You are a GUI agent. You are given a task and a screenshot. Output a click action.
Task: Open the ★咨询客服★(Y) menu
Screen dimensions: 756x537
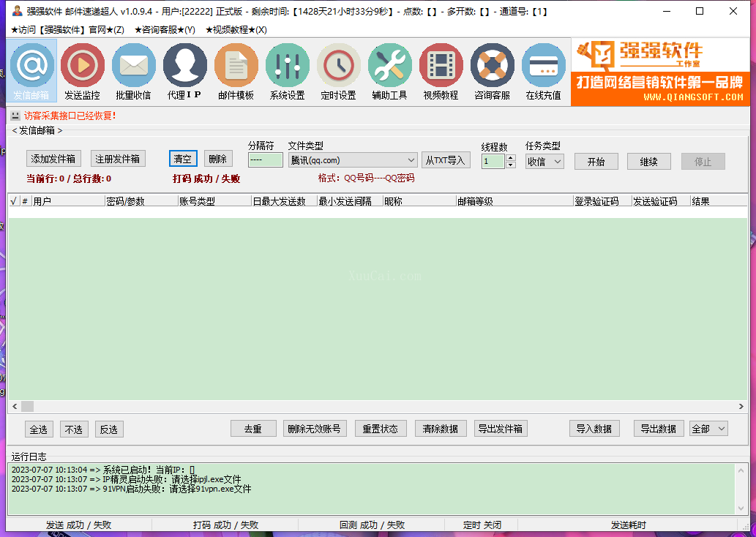click(x=165, y=30)
